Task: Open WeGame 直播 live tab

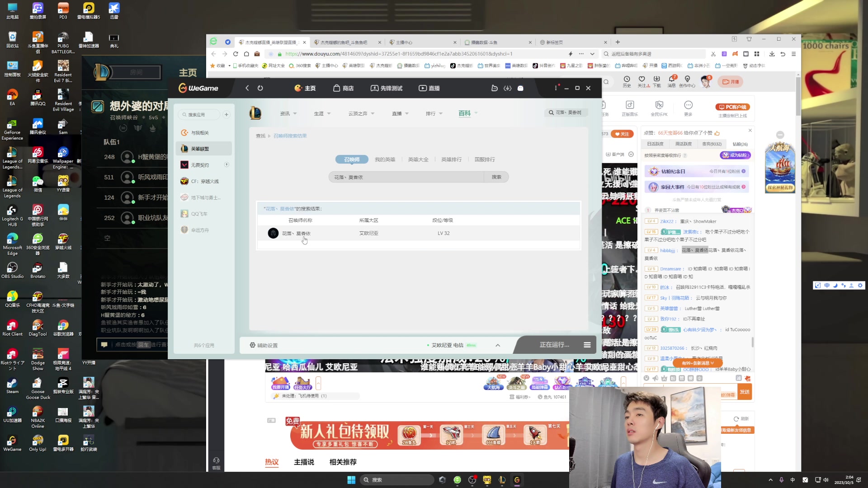Action: click(x=429, y=88)
